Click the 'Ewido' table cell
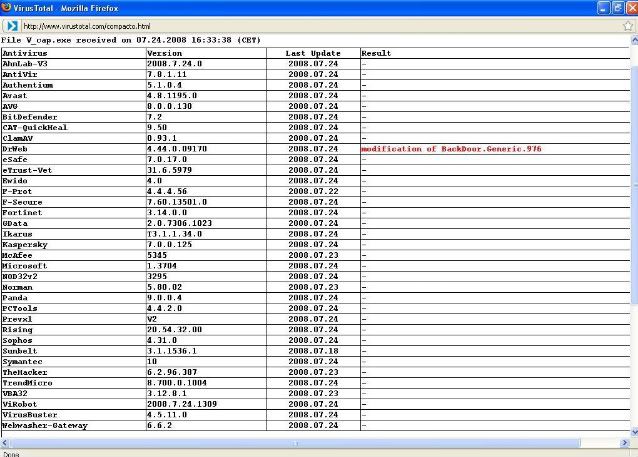This screenshot has height=457, width=638. coord(74,181)
